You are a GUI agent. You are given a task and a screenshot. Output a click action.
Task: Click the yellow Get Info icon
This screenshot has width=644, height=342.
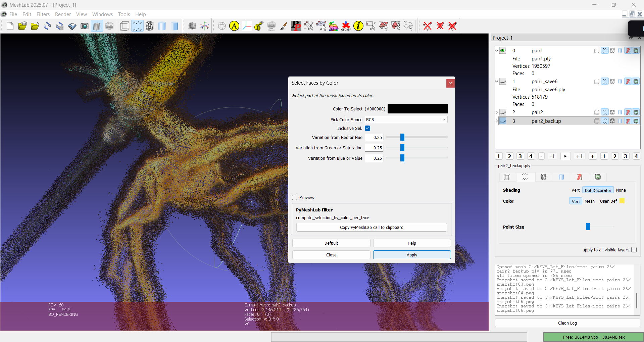(358, 26)
